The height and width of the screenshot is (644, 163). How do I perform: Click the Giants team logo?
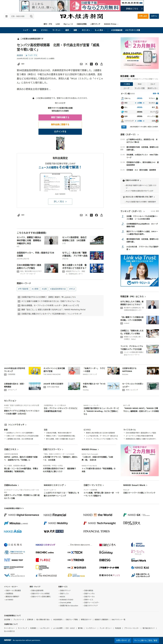[122, 107]
